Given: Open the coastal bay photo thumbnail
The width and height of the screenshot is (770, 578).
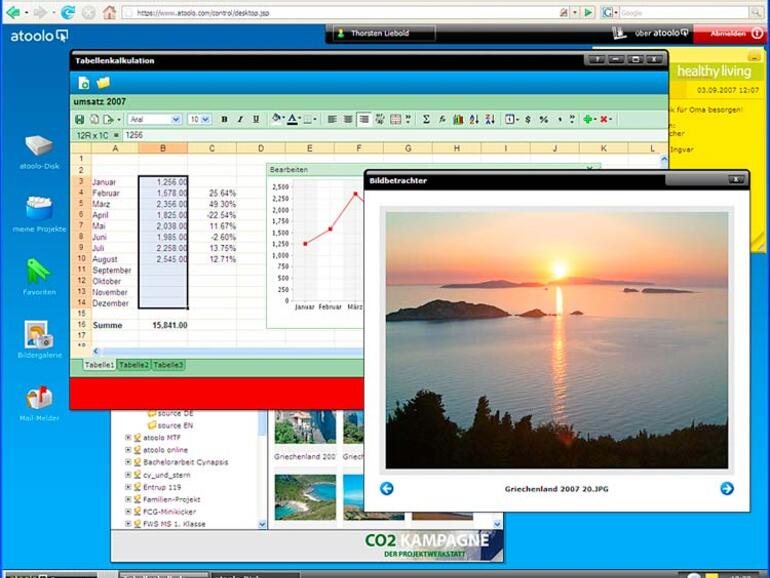Looking at the screenshot, I should pyautogui.click(x=305, y=497).
